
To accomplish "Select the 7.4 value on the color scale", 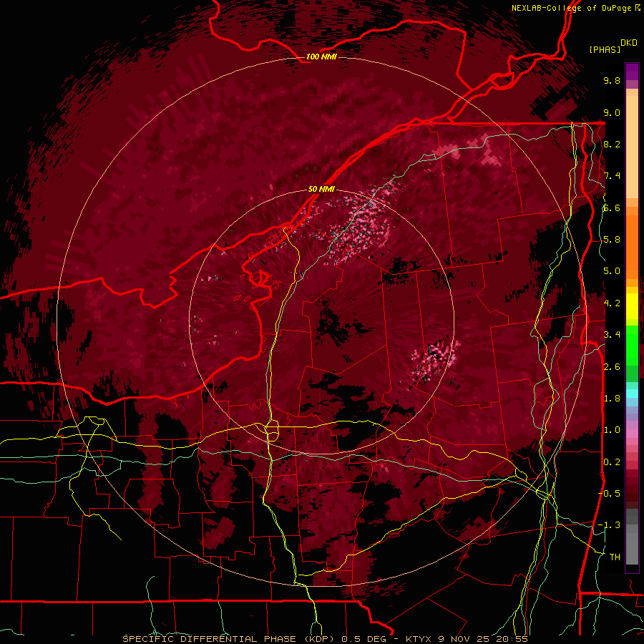I will click(612, 176).
